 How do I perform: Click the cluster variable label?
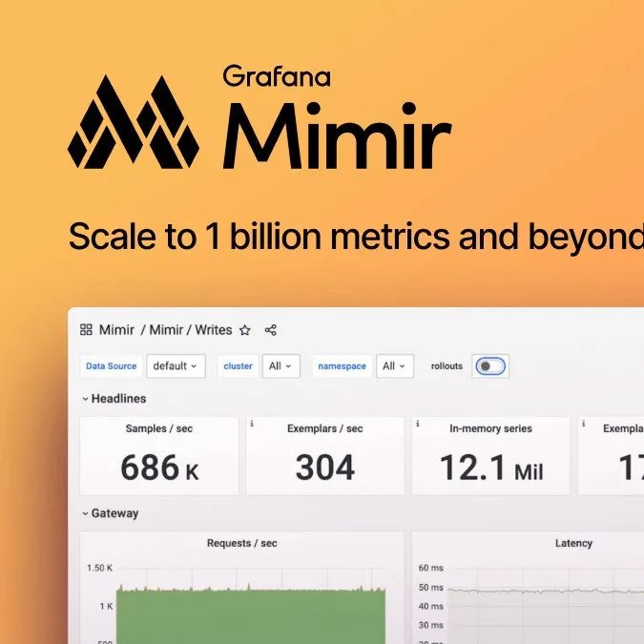pyautogui.click(x=238, y=366)
